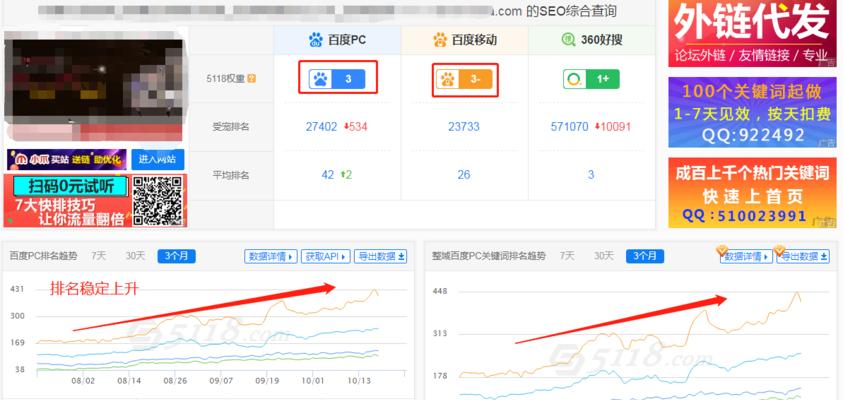The width and height of the screenshot is (843, 400).
Task: Select 3个月 in 整域百度PC关键词排名趋势 chart
Action: click(x=645, y=256)
